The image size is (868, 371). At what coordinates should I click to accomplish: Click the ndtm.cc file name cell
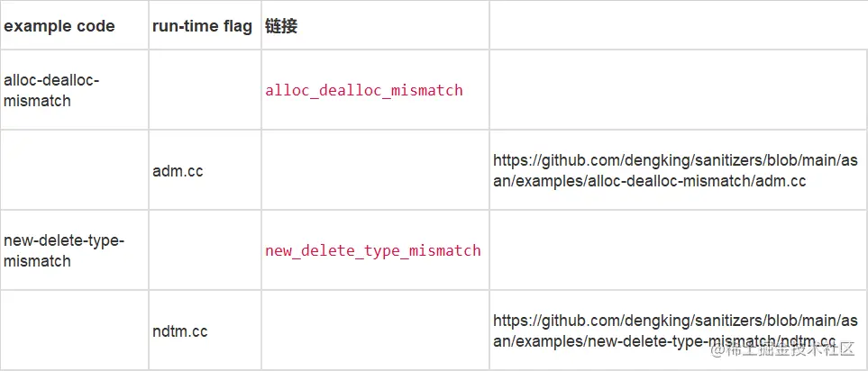tap(180, 331)
